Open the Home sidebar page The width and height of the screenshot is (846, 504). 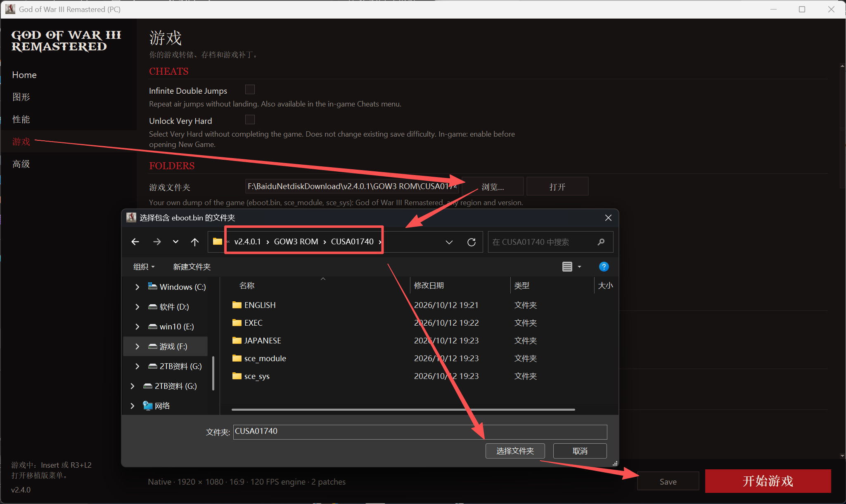pos(24,75)
